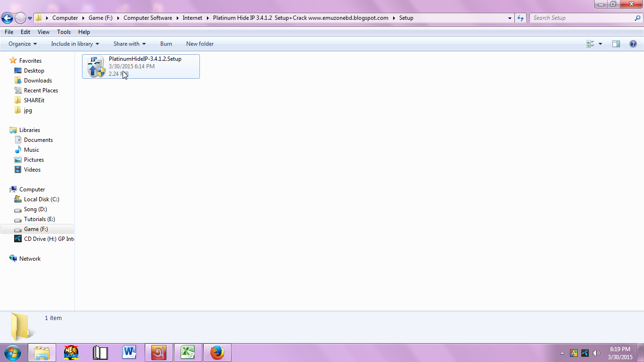Launch Firefox from the taskbar
644x362 pixels.
click(x=217, y=353)
